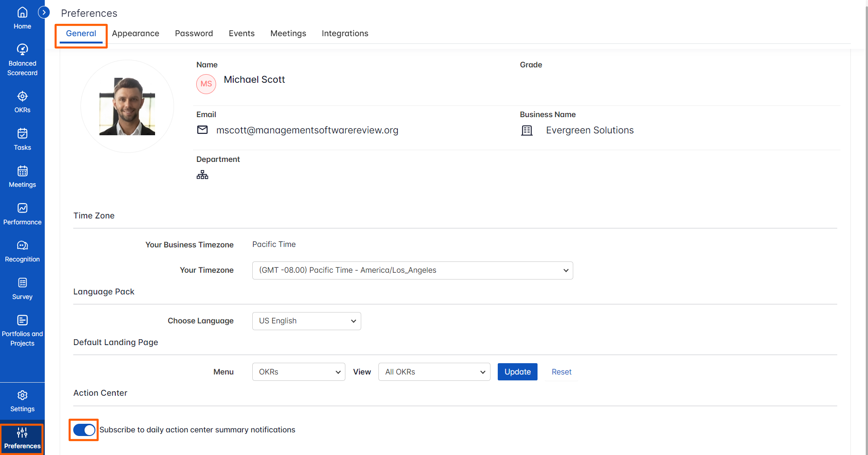
Task: Click the Pacific Time business timezone value
Action: click(x=274, y=244)
